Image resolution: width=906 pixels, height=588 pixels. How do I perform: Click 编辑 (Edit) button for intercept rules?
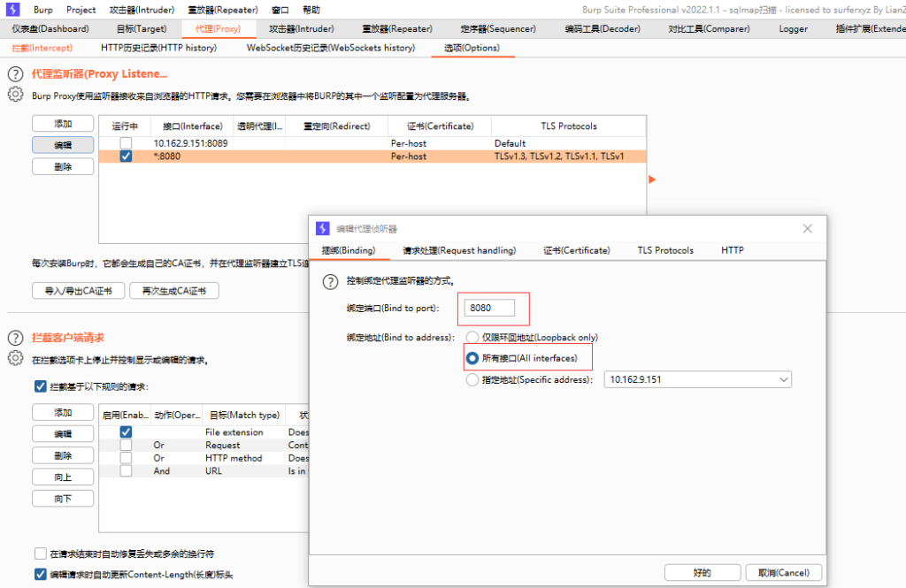point(63,434)
